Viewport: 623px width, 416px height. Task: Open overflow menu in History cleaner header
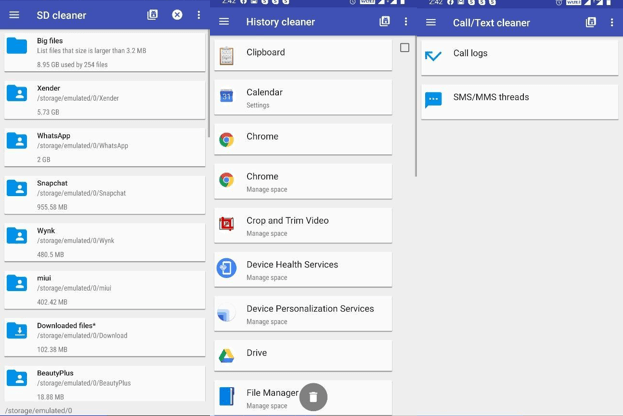point(406,21)
